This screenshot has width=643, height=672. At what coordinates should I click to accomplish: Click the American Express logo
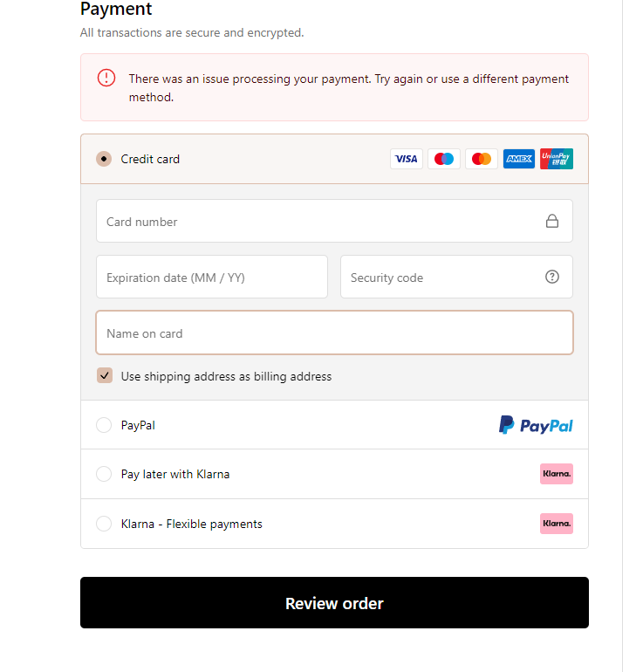[x=519, y=159]
